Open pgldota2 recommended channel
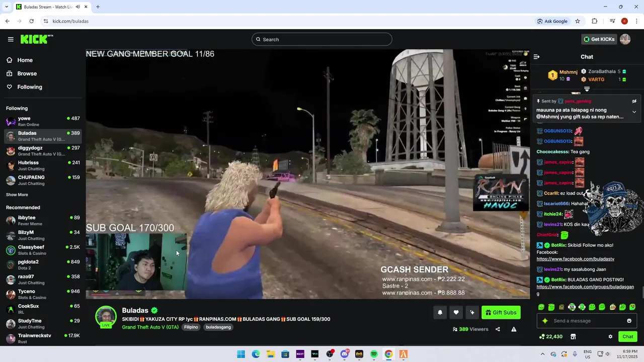 [x=43, y=264]
